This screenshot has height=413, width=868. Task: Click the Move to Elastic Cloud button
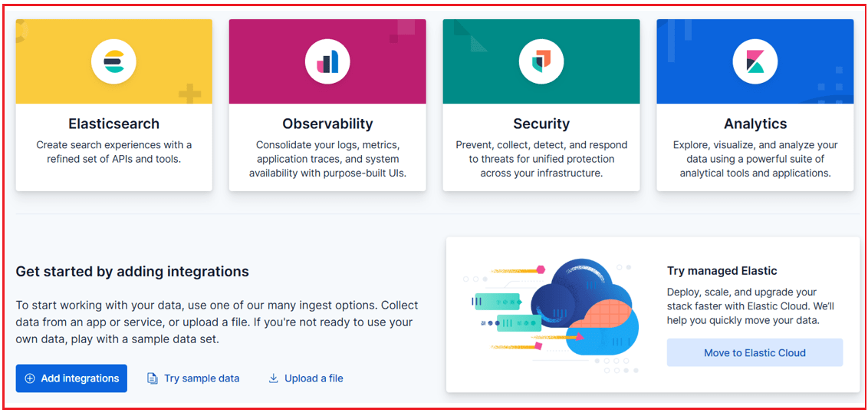(x=755, y=353)
